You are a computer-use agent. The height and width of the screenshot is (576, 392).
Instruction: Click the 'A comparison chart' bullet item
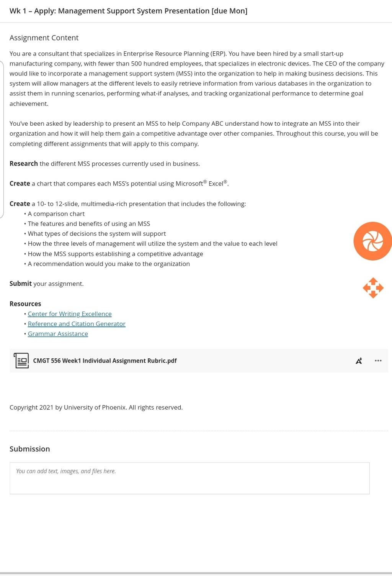56,214
